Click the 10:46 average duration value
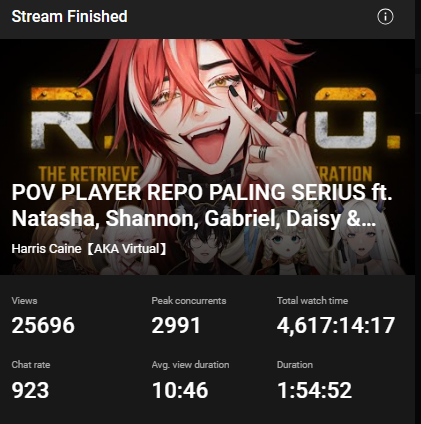 pos(180,390)
